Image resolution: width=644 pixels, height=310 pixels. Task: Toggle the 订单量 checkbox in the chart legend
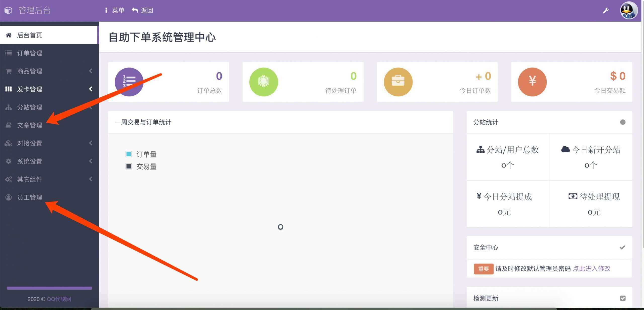(129, 154)
